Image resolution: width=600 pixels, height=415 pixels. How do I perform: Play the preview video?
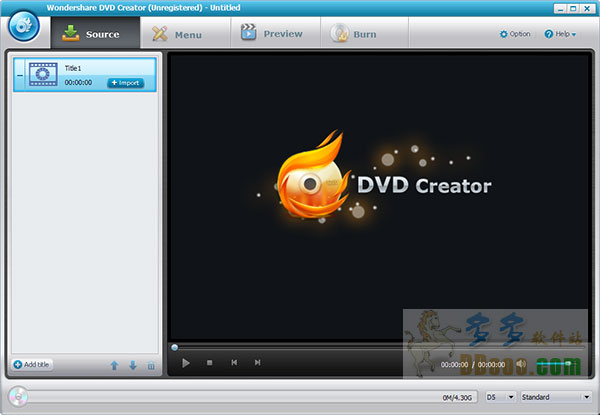click(x=186, y=363)
